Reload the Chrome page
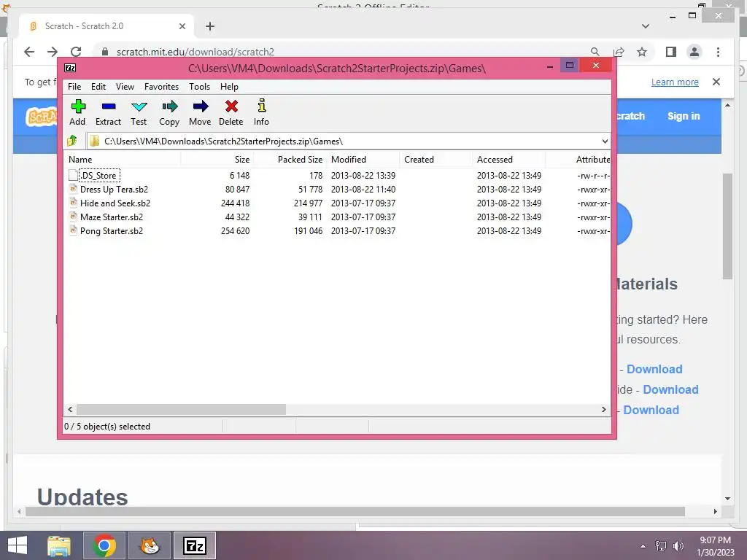 point(76,52)
